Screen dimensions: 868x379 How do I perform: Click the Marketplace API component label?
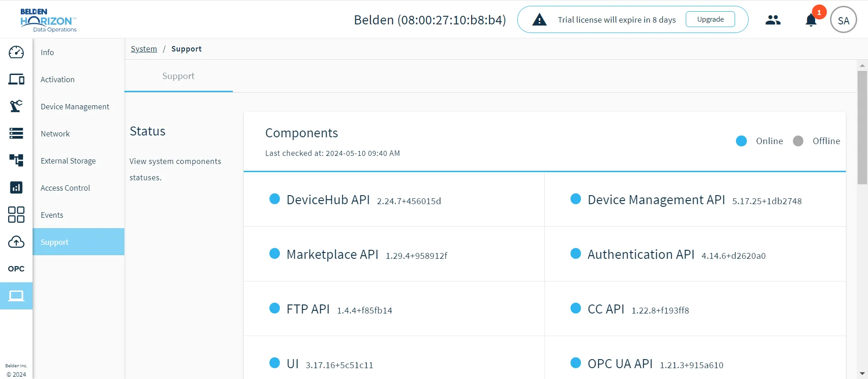click(332, 254)
